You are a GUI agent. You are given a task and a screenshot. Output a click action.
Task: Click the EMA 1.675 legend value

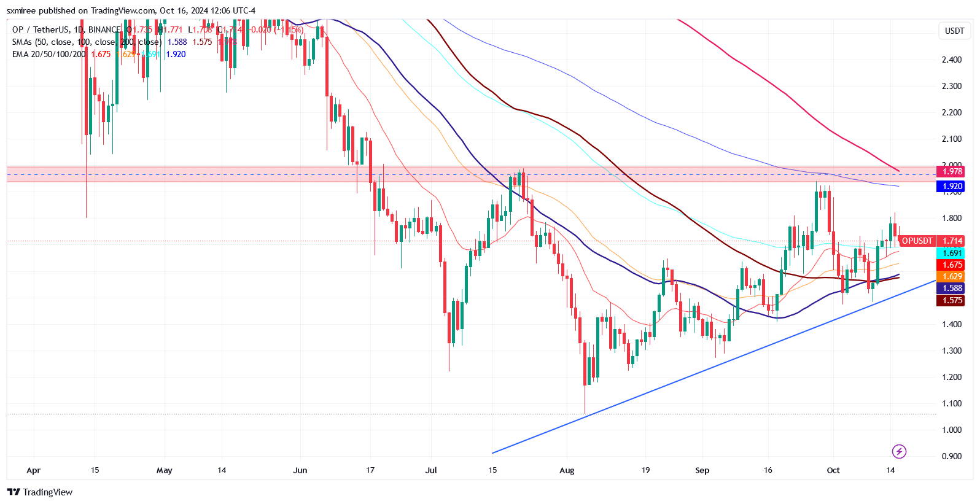[101, 54]
